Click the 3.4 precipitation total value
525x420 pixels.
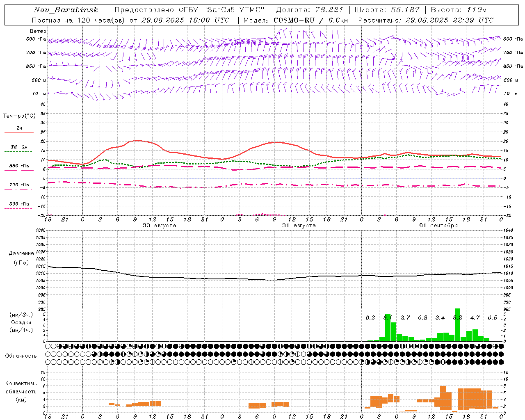point(440,317)
